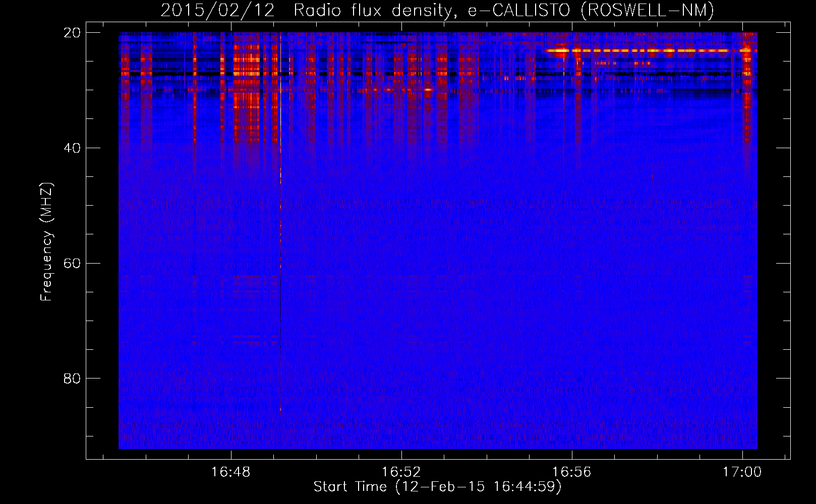The image size is (816, 504).
Task: Select the station name '(ROSWELL-NM)' in the title
Action: click(647, 10)
